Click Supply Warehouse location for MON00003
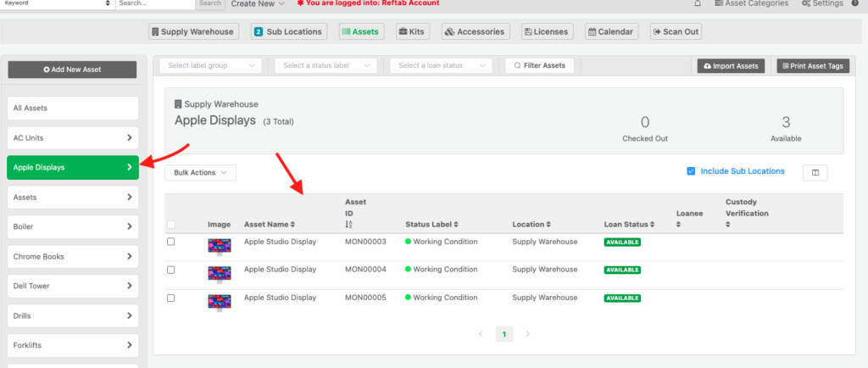868x368 pixels. coord(545,242)
